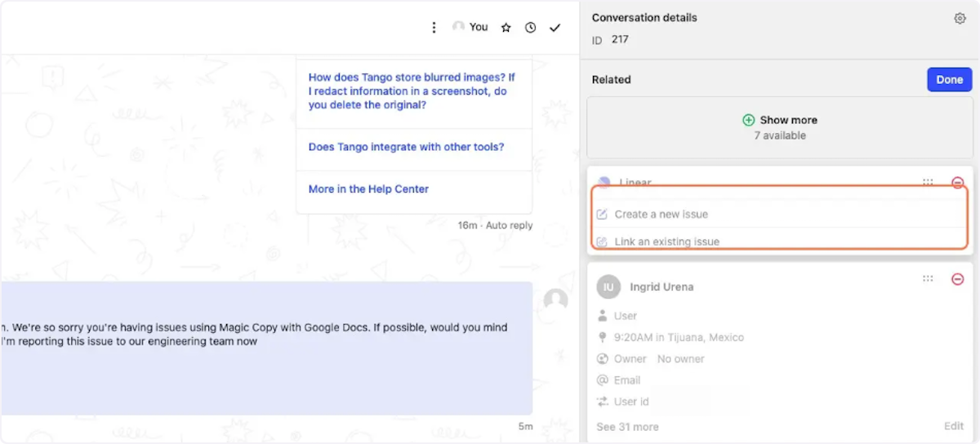Open More in the Help Center link
Viewport: 980px width, 444px height.
point(368,189)
